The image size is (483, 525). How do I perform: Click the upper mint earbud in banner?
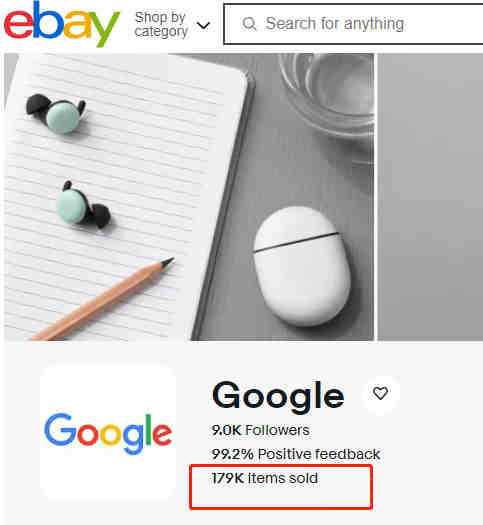(56, 113)
